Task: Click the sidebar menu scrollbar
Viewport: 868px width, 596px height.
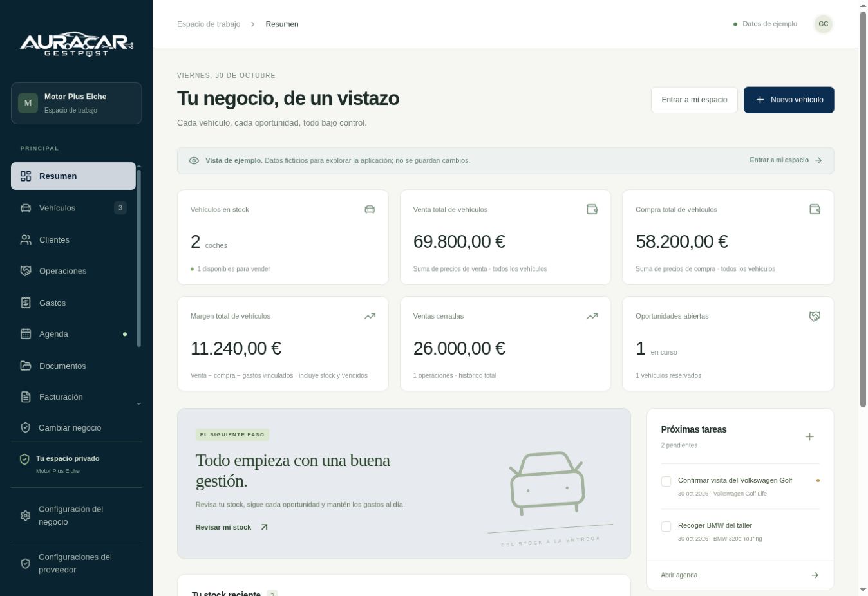Action: point(138,257)
